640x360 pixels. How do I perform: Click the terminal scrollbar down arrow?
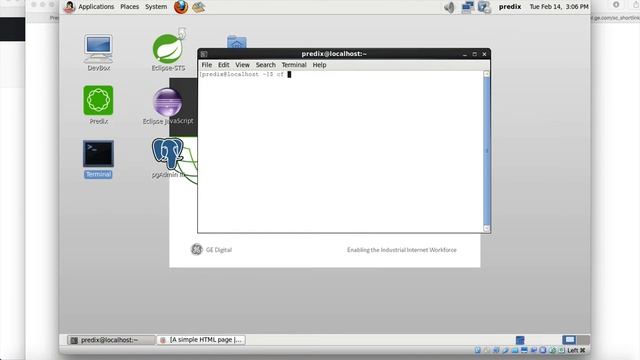(486, 228)
